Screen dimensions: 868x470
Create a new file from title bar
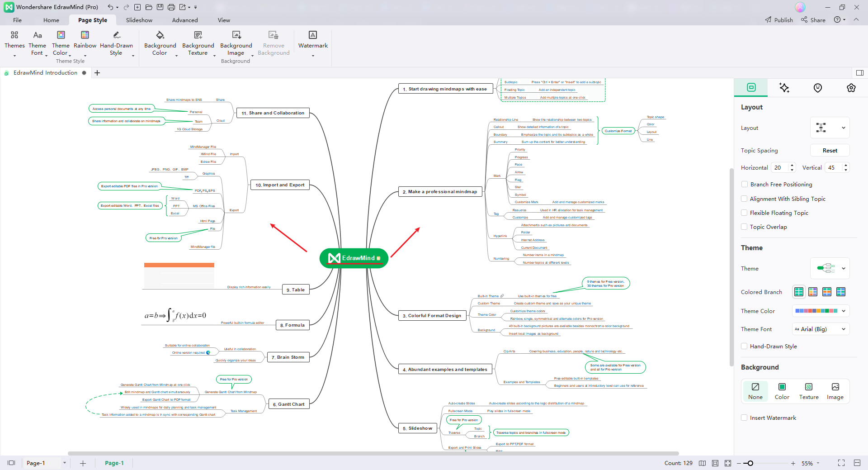[x=137, y=7]
